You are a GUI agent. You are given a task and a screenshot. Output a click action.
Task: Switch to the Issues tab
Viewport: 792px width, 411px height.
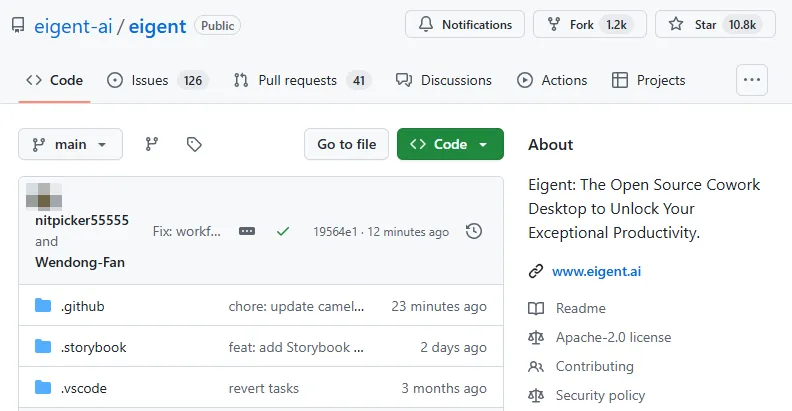[x=149, y=80]
